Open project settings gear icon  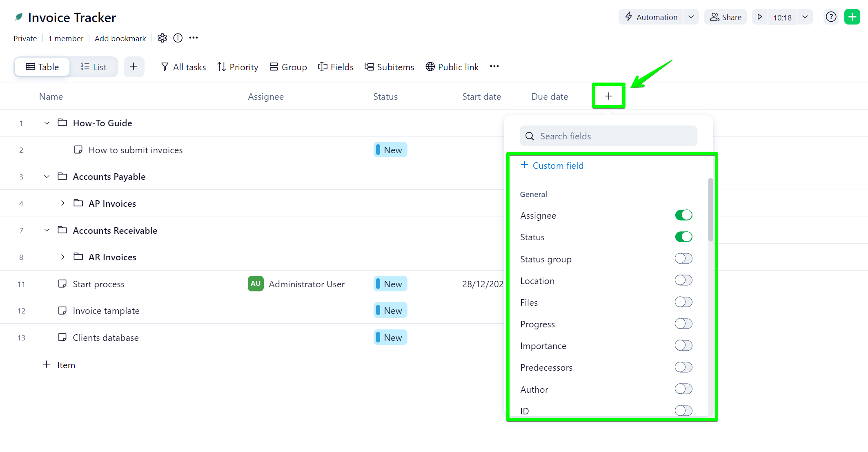[x=162, y=38]
